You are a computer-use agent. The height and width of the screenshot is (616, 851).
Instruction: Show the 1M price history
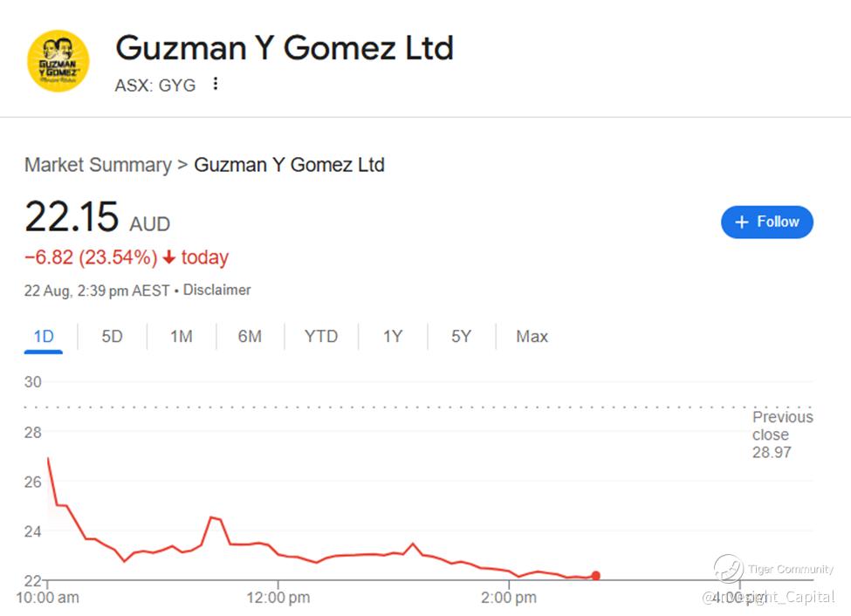[x=181, y=337]
